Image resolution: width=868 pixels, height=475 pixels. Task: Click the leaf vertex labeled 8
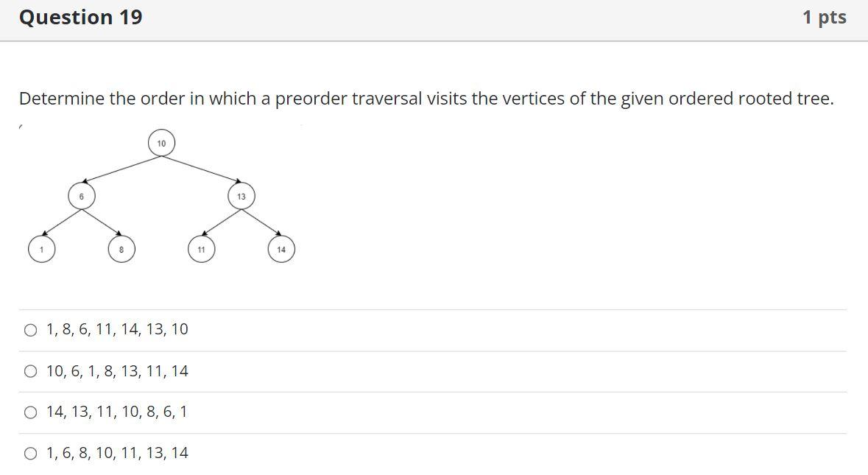(x=121, y=249)
